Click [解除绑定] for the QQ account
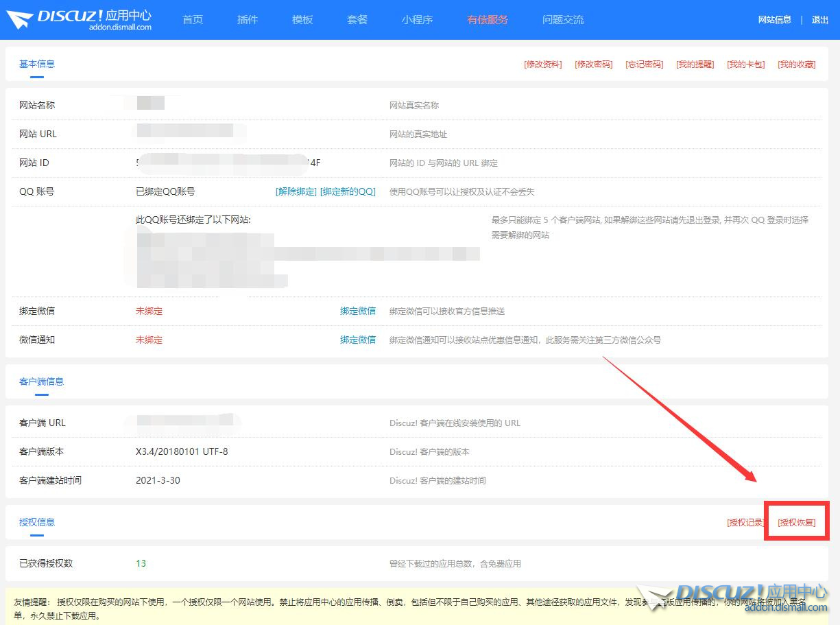Image resolution: width=840 pixels, height=625 pixels. coord(296,192)
